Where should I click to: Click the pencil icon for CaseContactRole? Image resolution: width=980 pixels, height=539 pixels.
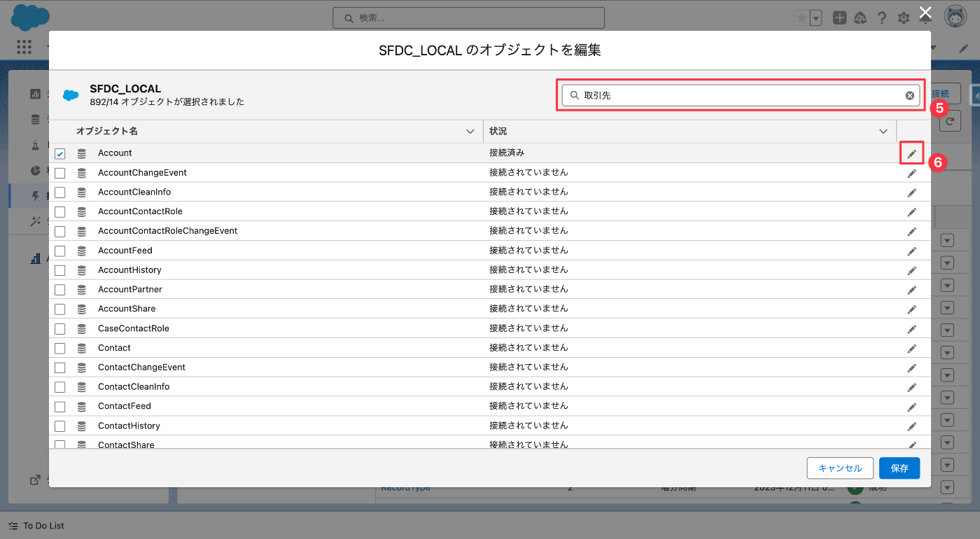tap(912, 329)
